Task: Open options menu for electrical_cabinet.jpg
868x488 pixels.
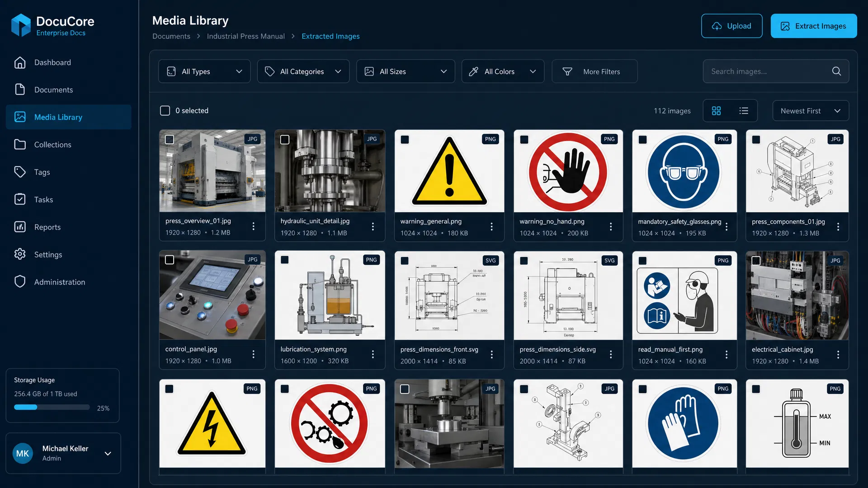Action: point(838,355)
